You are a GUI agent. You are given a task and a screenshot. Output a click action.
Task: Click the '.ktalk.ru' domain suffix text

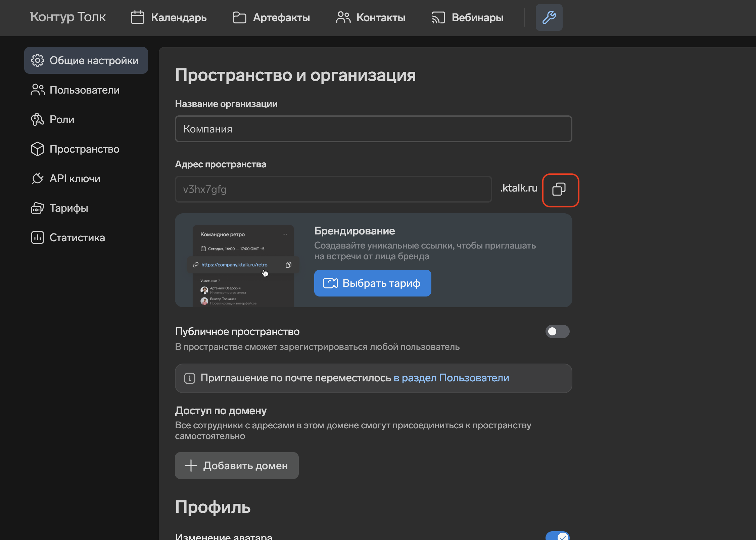point(519,188)
